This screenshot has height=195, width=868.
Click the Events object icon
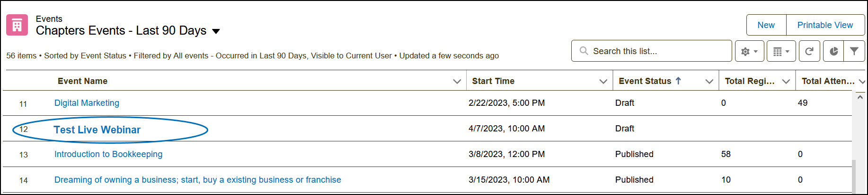[x=17, y=25]
